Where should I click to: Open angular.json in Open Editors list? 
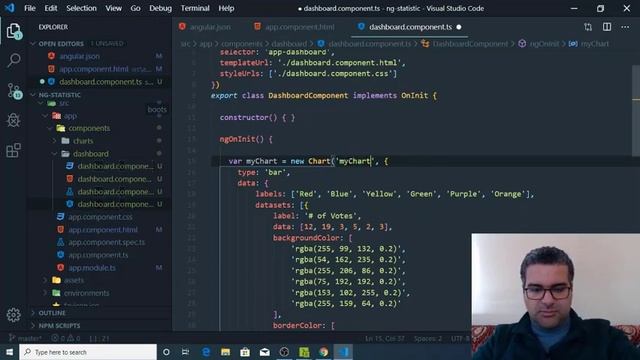point(80,56)
